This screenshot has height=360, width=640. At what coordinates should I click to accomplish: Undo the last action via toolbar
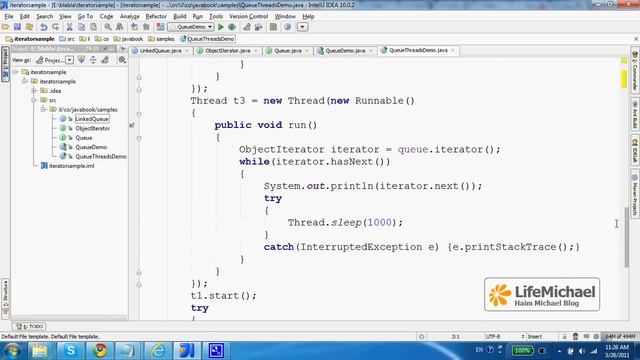(x=43, y=27)
